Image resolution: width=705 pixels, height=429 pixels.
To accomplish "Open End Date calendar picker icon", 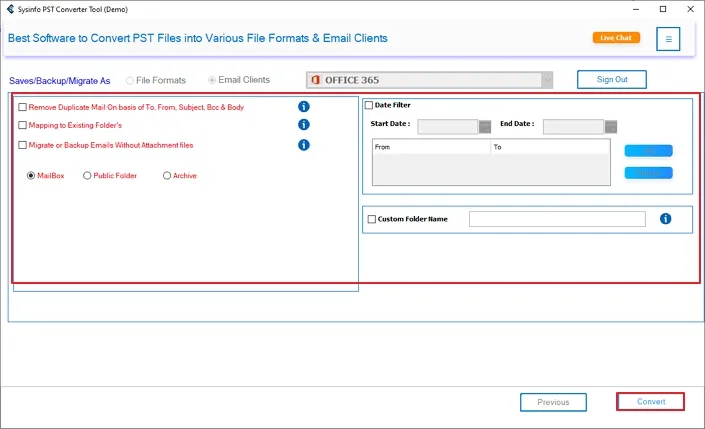I will click(x=611, y=127).
